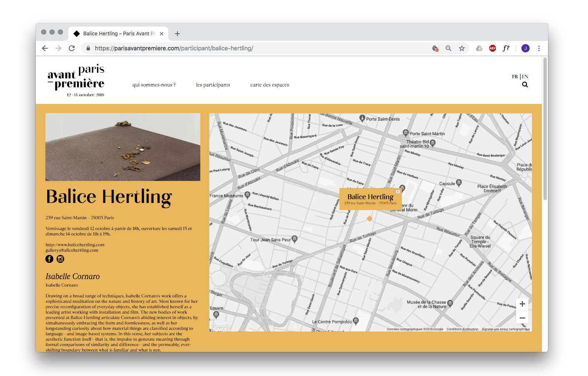588x376 pixels.
Task: Open the 'carte des espaces' page
Action: 269,85
